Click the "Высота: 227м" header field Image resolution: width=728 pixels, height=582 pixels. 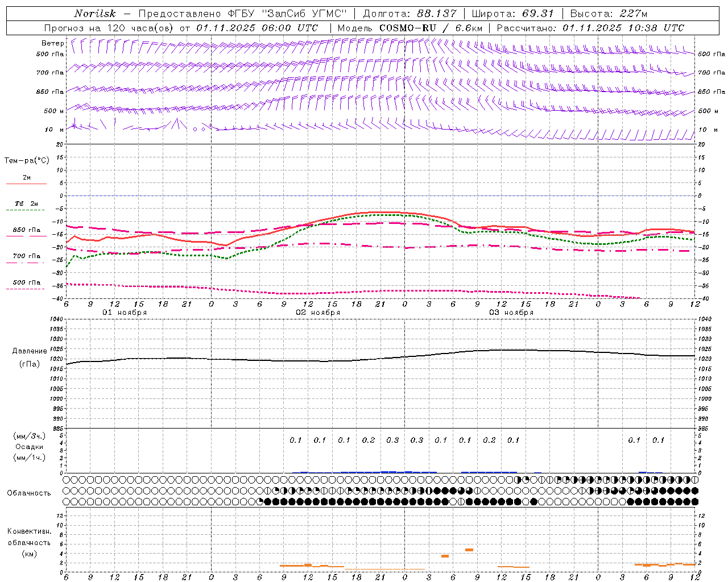tap(609, 14)
